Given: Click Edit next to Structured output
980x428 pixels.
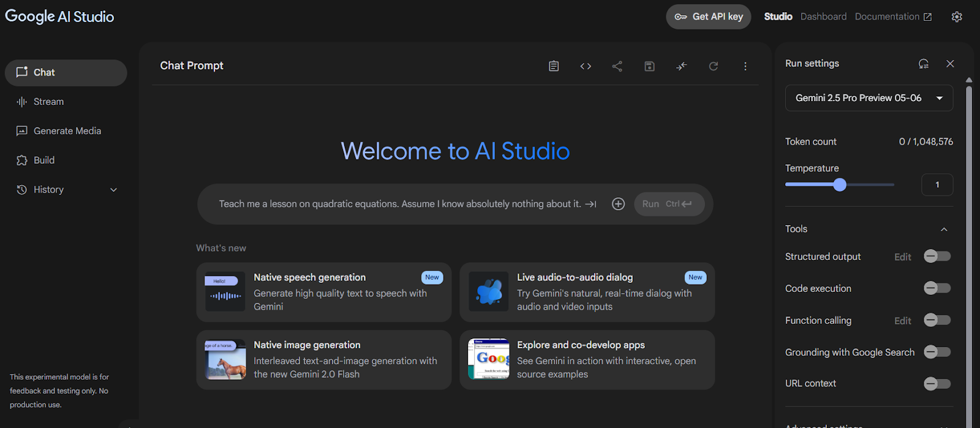Looking at the screenshot, I should pyautogui.click(x=903, y=257).
